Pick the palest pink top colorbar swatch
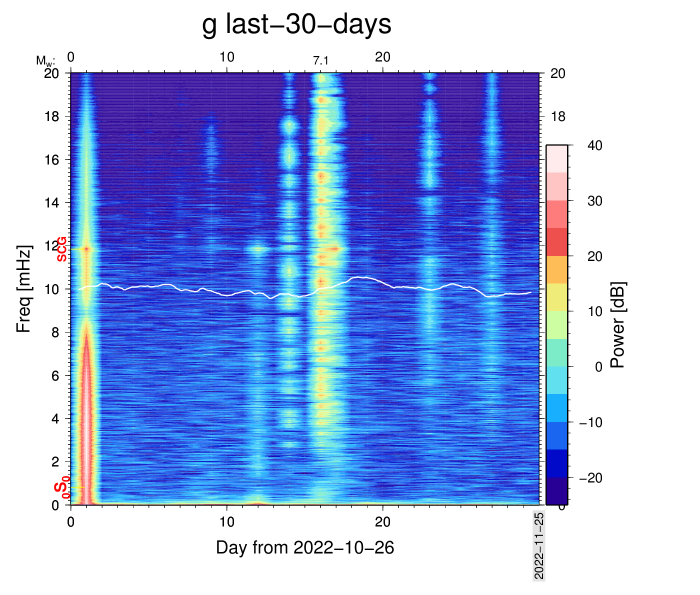This screenshot has height=595, width=700. (x=556, y=158)
